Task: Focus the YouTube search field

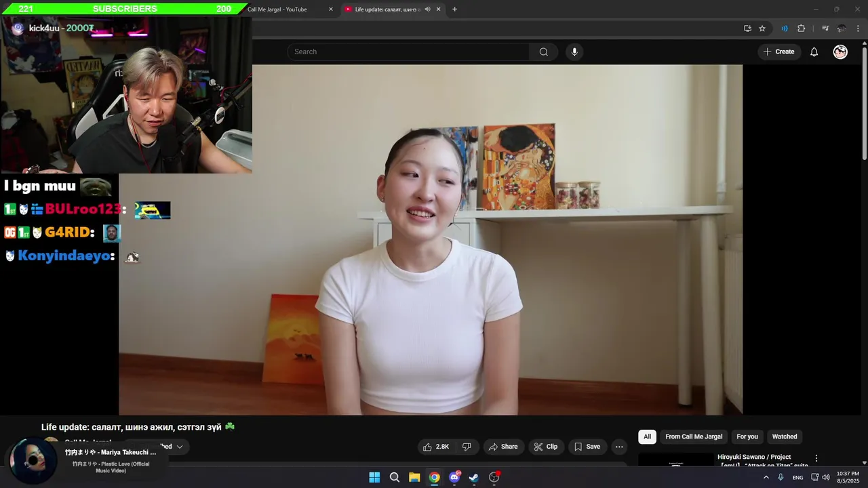Action: (409, 52)
